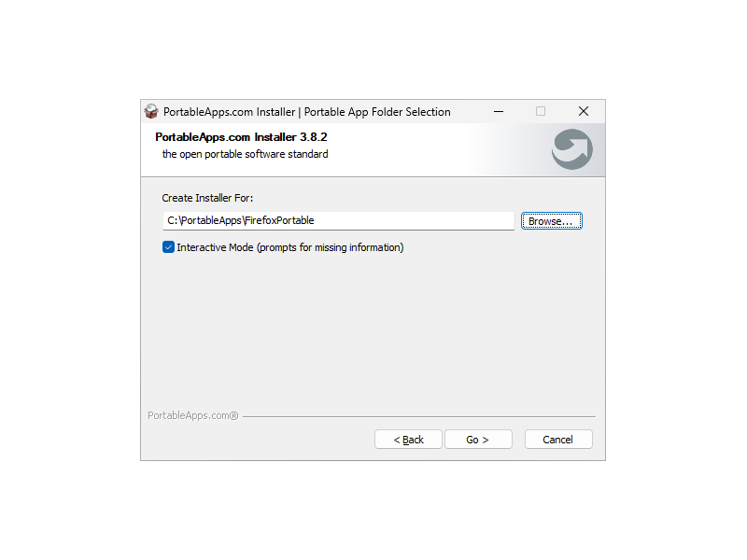Cancel the installer wizard

[558, 440]
